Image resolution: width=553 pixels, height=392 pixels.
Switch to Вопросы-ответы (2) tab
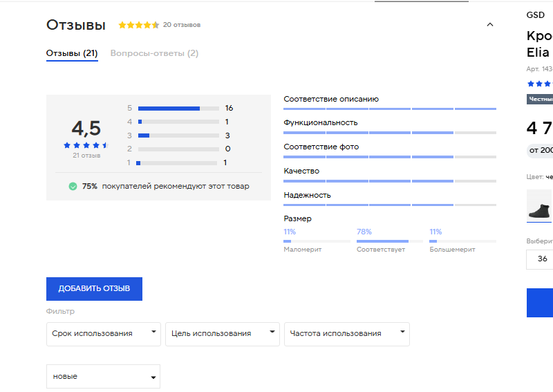[154, 53]
